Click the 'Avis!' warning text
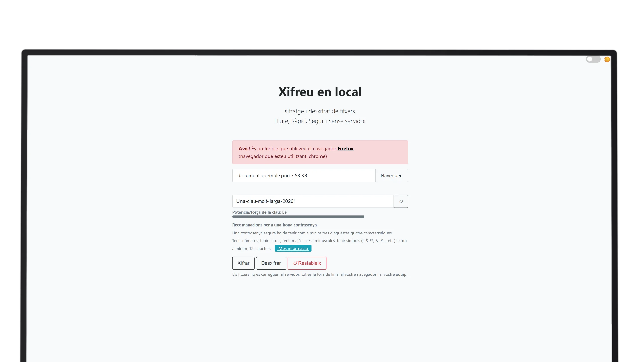Screen dimensions: 644x362 tap(244, 149)
